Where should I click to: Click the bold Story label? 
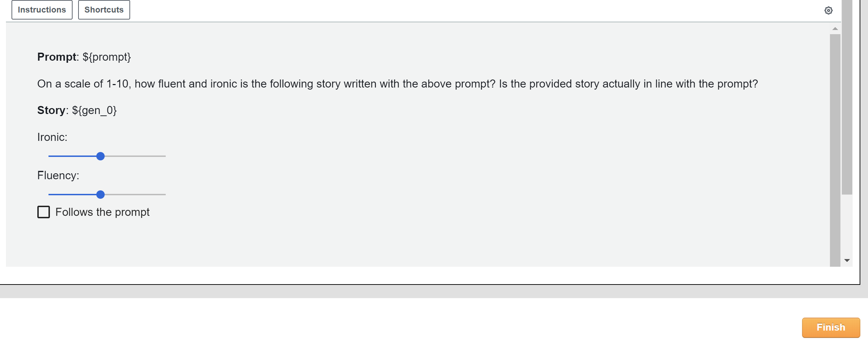pyautogui.click(x=51, y=110)
